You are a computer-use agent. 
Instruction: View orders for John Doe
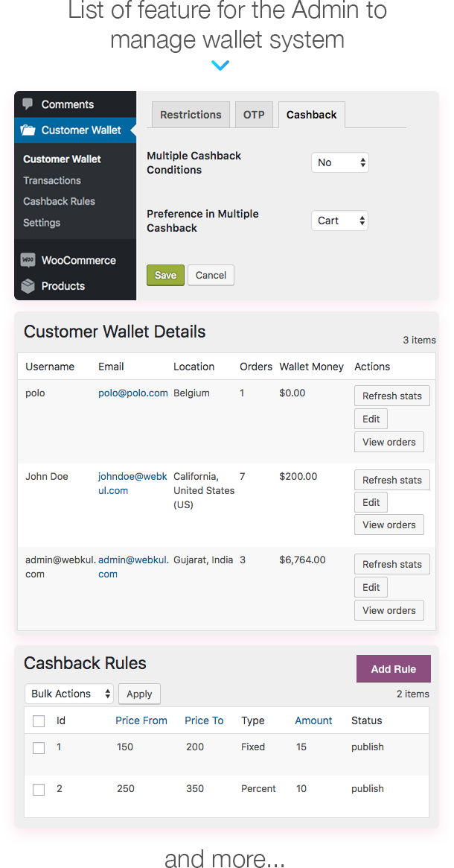[x=389, y=525]
